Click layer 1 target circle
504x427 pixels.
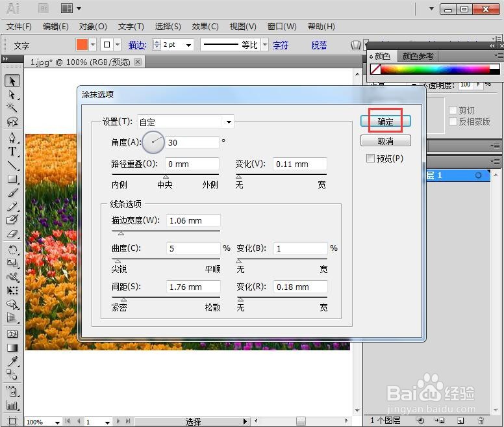478,175
